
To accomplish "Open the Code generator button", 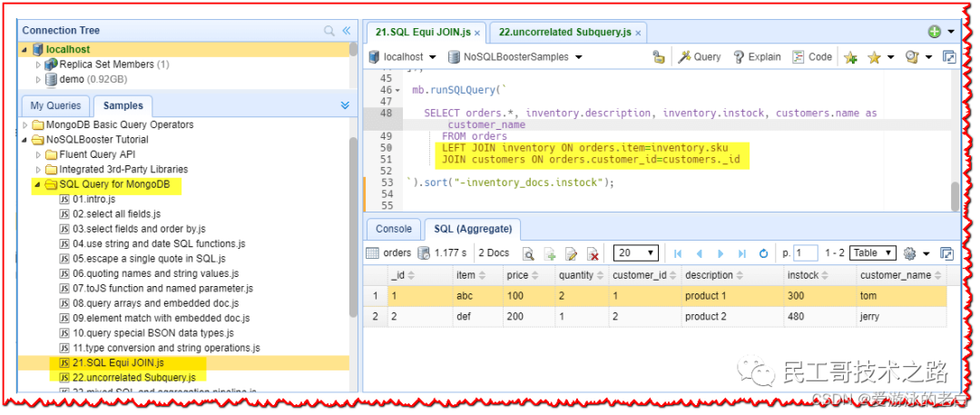I will click(x=812, y=57).
